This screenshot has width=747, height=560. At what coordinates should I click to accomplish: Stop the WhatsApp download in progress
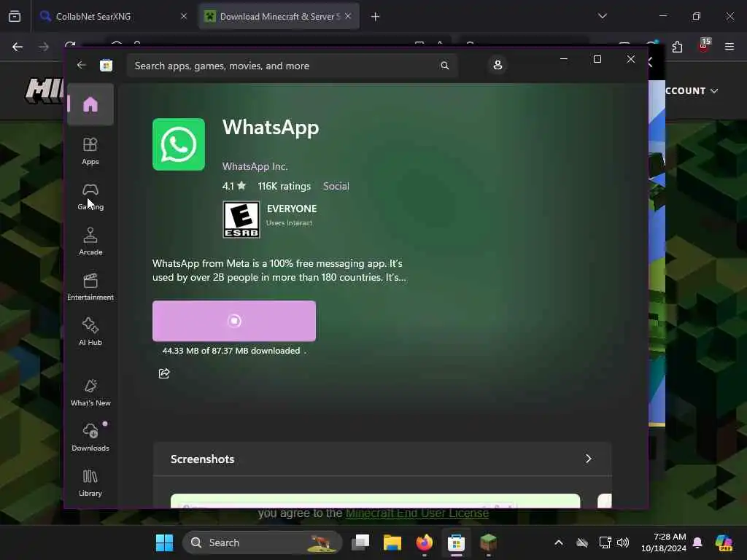pos(234,321)
